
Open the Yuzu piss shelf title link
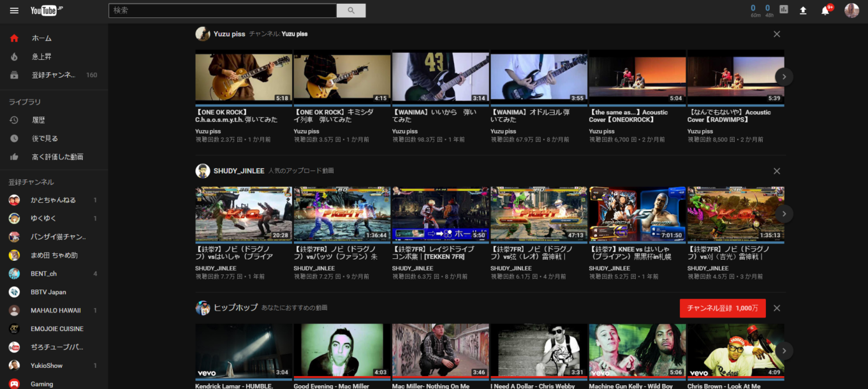[230, 34]
